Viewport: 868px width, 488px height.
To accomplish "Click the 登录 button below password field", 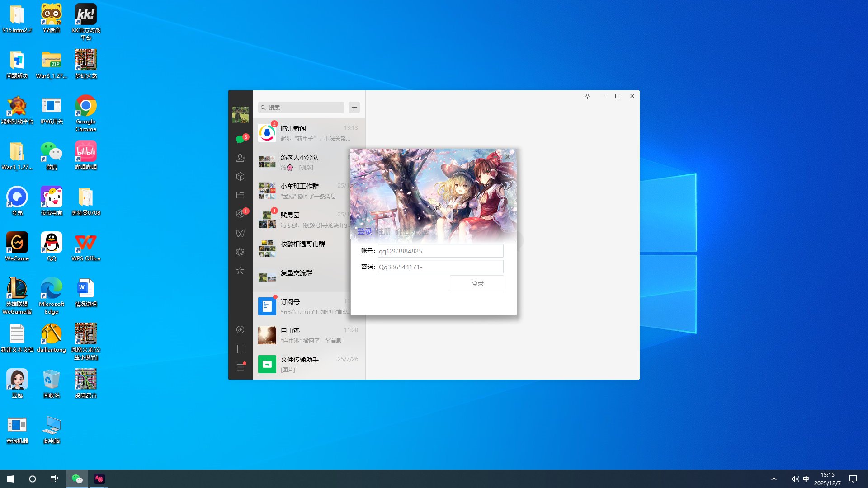I will (x=477, y=283).
